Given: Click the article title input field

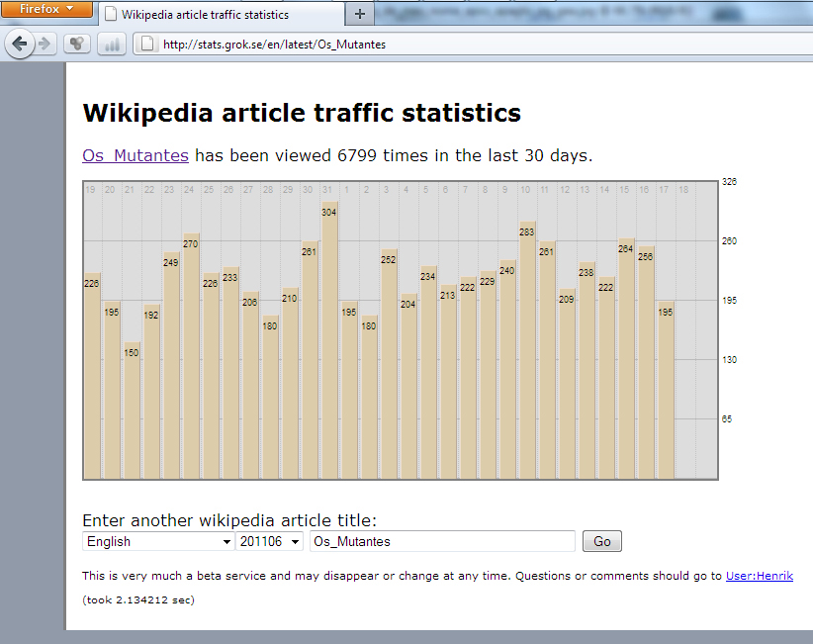Looking at the screenshot, I should coord(441,541).
